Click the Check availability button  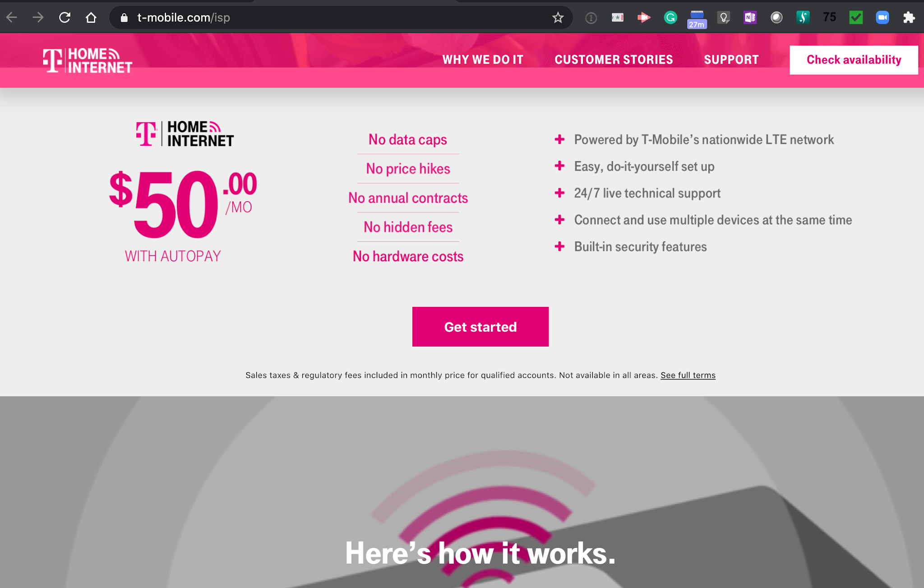[854, 60]
